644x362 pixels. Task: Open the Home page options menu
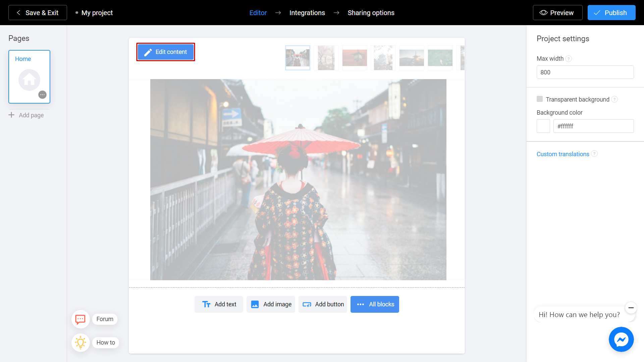(43, 95)
